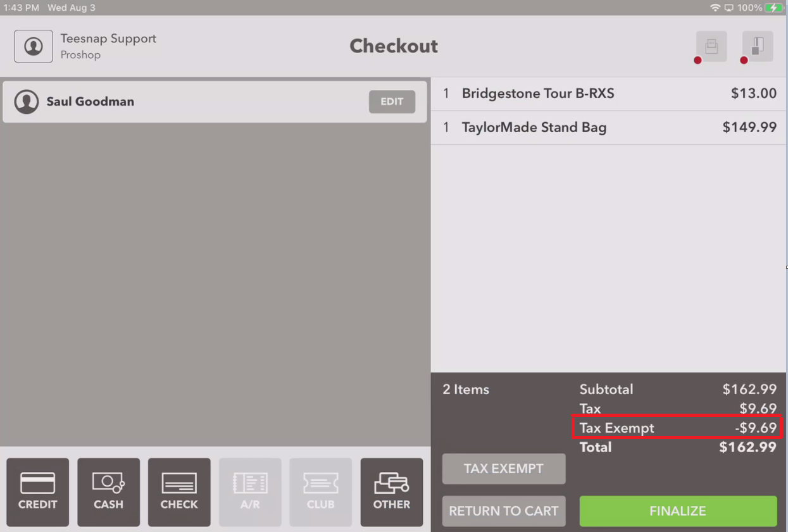Tap Saul Goodman's customer avatar
Screen dimensions: 788x532
click(x=27, y=102)
